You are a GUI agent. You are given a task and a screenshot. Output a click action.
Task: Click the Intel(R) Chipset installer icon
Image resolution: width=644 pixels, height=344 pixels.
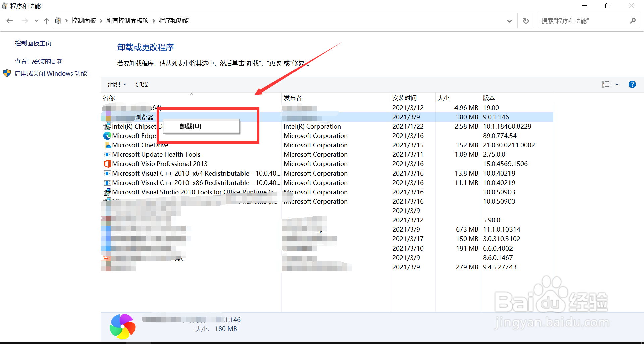coord(107,126)
